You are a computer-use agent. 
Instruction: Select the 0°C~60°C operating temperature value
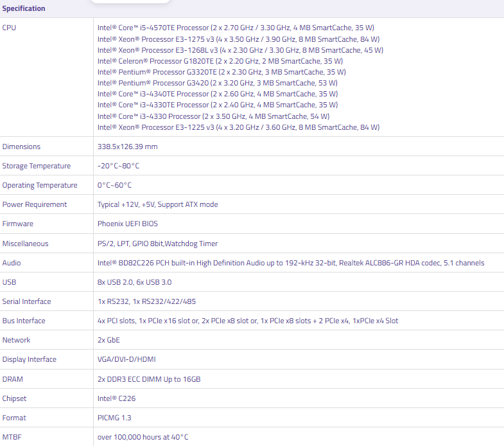coord(114,185)
